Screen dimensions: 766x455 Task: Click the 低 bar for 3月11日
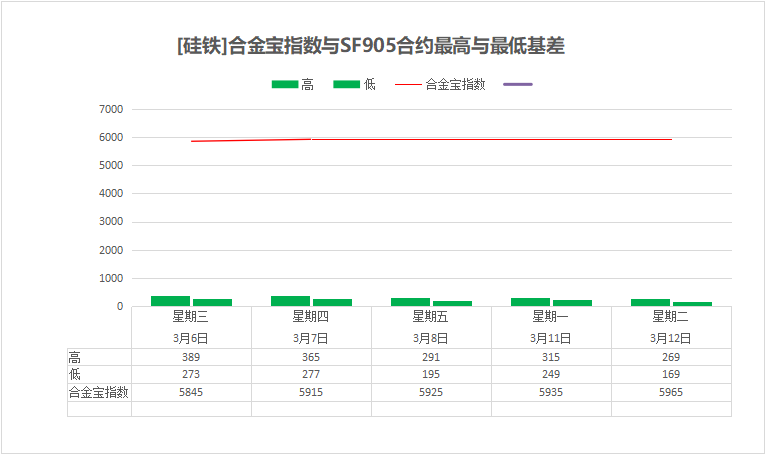pos(573,303)
